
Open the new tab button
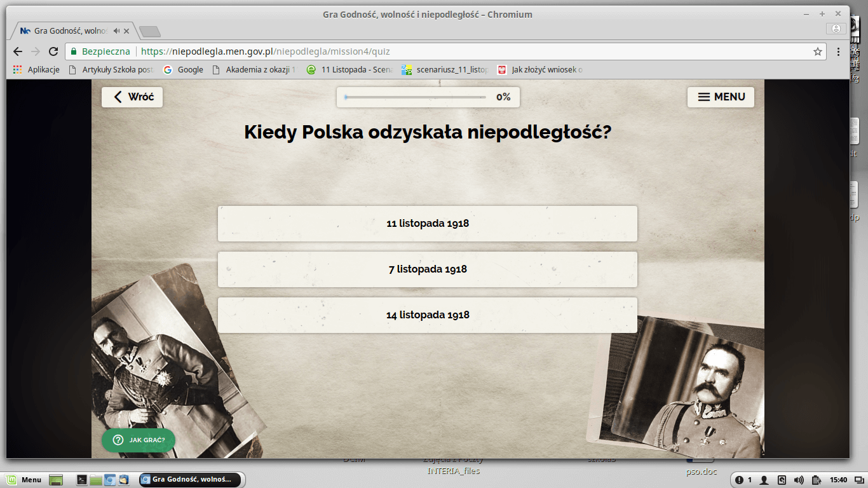point(150,31)
